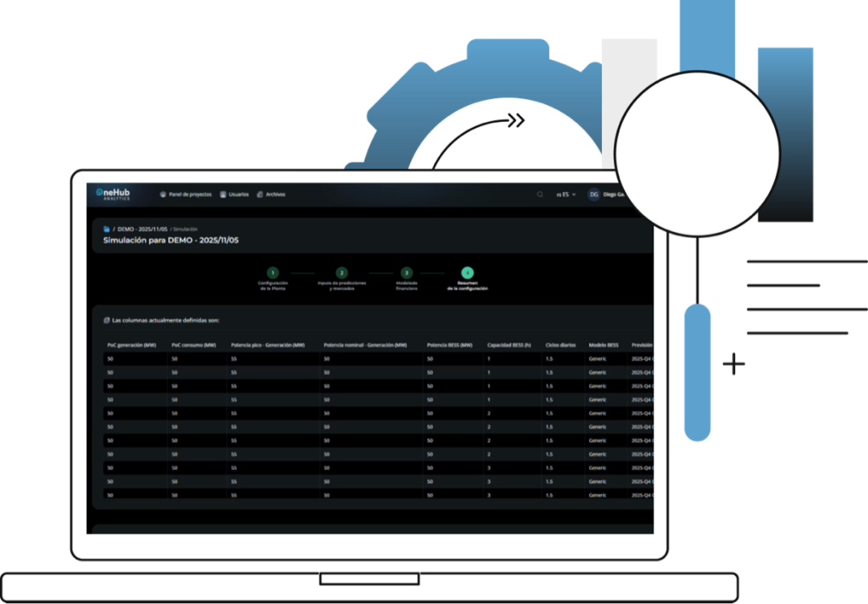Click the Modelo BESS column header
Viewport: 868px width, 604px height.
604,345
